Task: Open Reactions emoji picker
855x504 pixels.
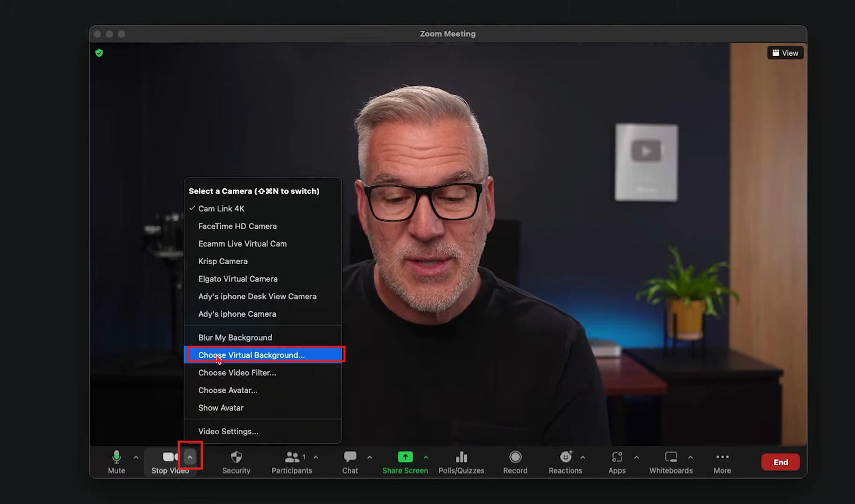Action: [x=565, y=462]
